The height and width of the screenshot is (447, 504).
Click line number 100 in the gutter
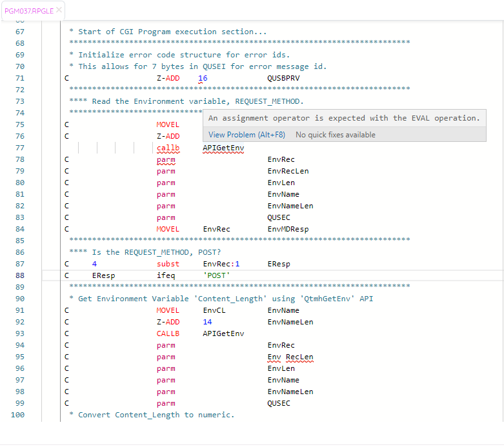point(17,415)
